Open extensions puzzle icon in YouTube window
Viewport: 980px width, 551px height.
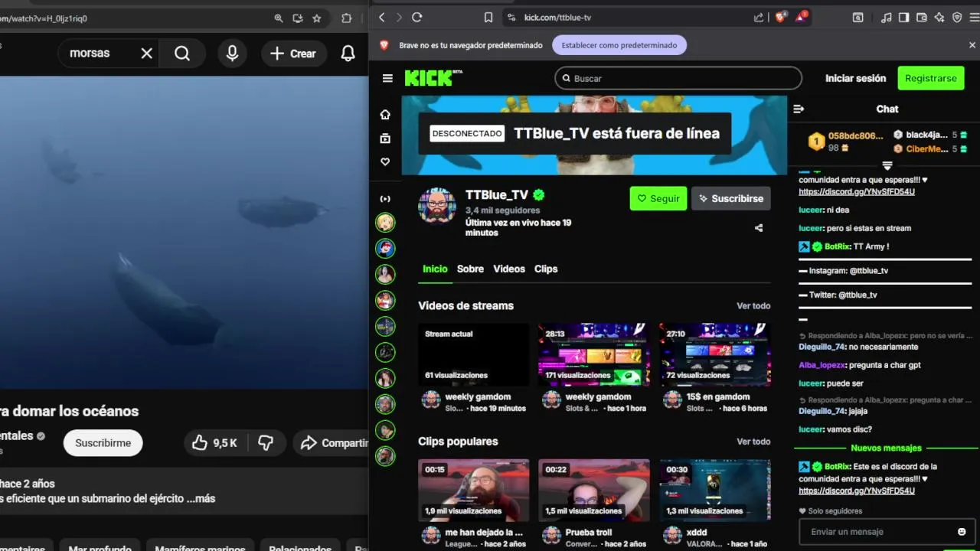[x=347, y=18]
